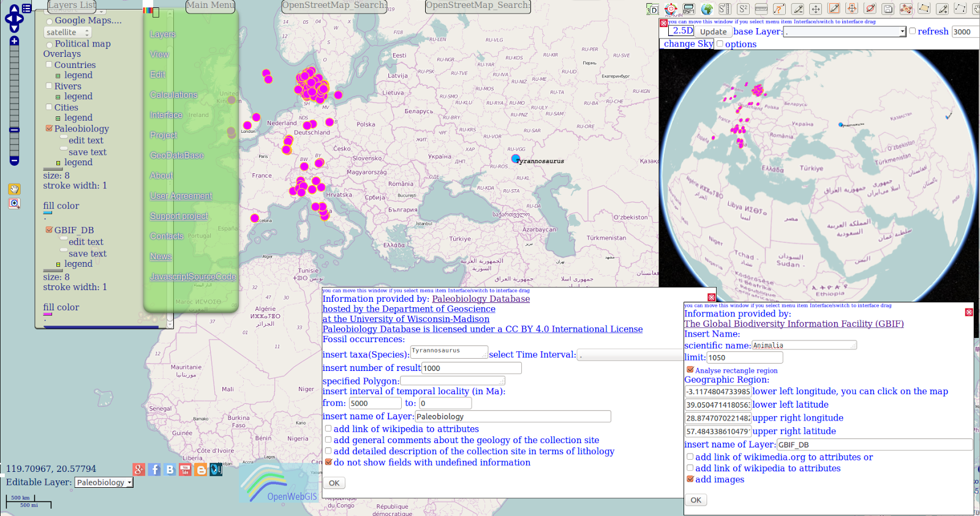
Task: Select the four-arrow move tool
Action: (815, 9)
